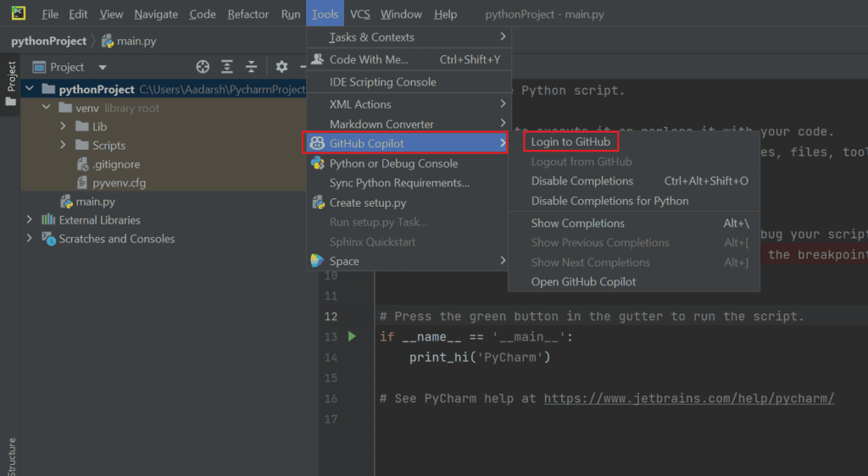Click the print_hi('PyCharm') code line
This screenshot has width=868, height=476.
tap(480, 357)
